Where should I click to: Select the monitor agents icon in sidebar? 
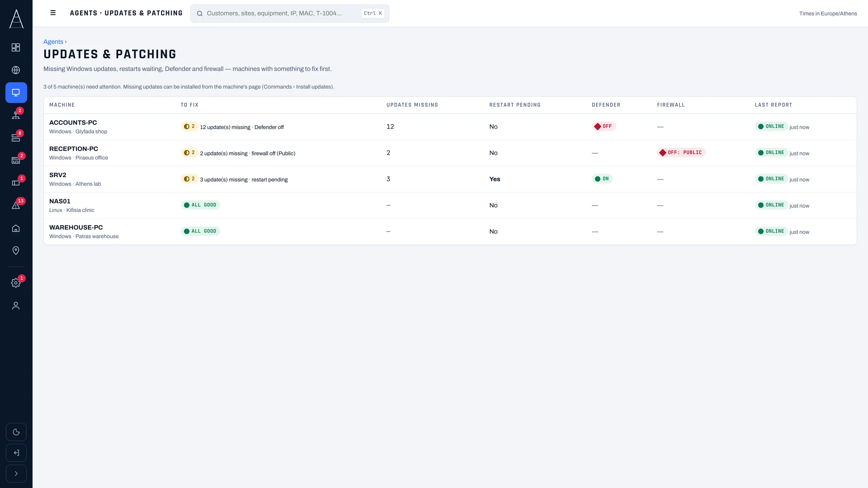(x=16, y=93)
